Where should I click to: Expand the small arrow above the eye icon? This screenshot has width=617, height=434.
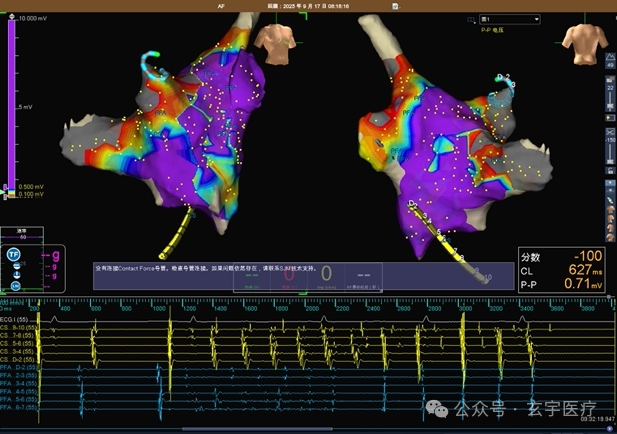click(610, 183)
